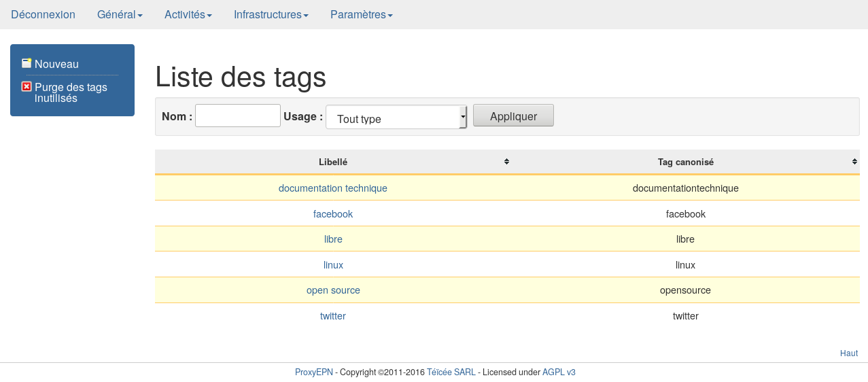Viewport: 868px width, 382px height.
Task: Expand the Général menu
Action: 120,14
